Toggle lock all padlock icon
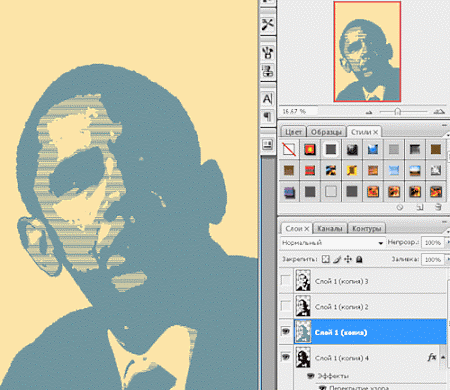 (x=359, y=259)
